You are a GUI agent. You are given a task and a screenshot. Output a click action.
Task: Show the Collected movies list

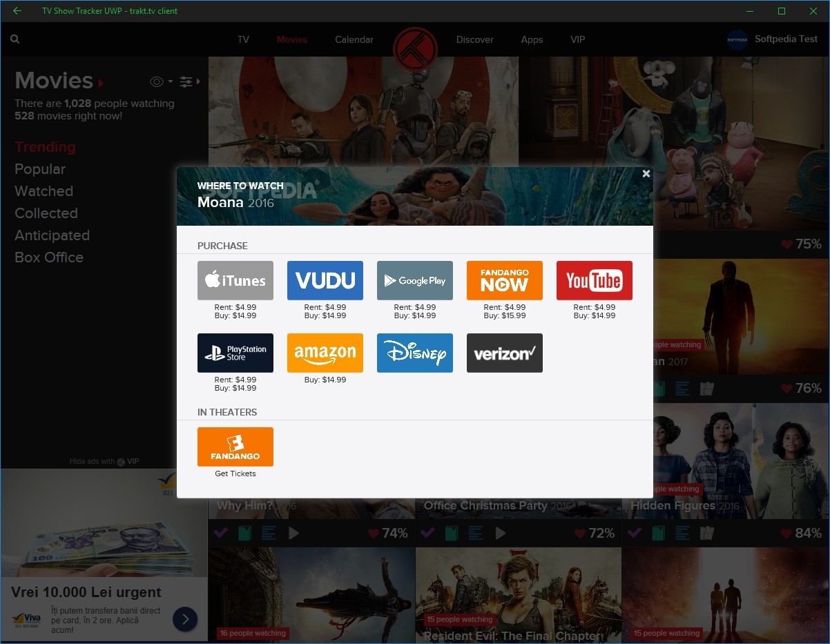(46, 213)
